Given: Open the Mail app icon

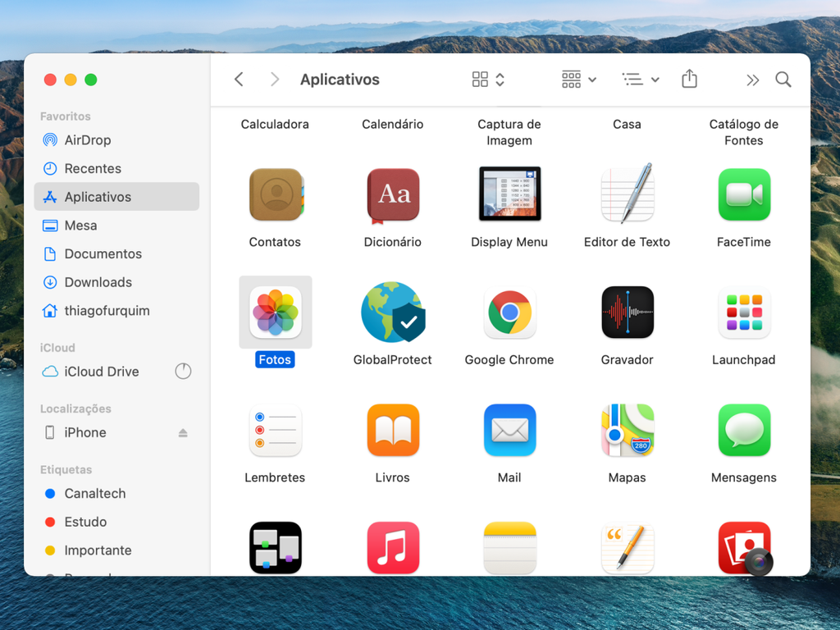Looking at the screenshot, I should tap(509, 430).
